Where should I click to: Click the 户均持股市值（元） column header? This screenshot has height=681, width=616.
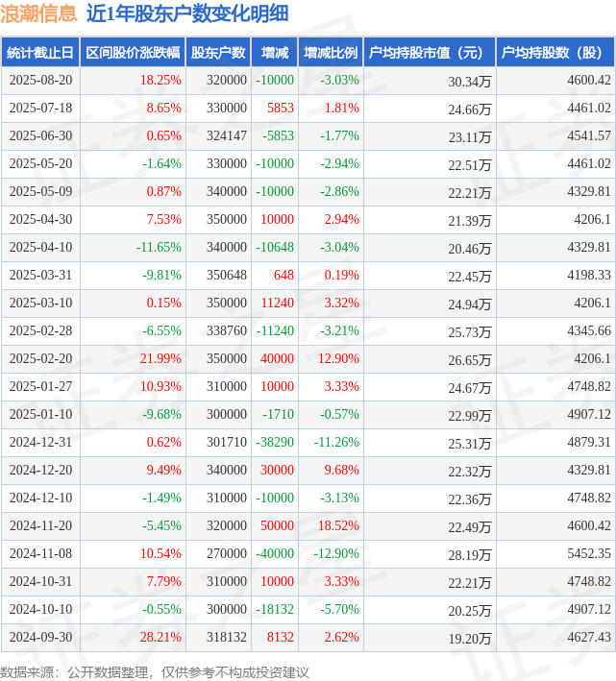click(x=430, y=53)
